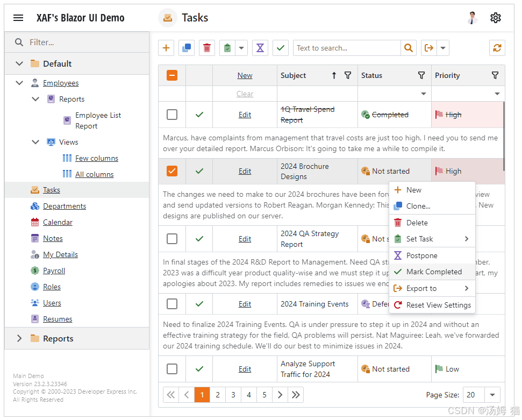Click the New link in grid header

(245, 76)
